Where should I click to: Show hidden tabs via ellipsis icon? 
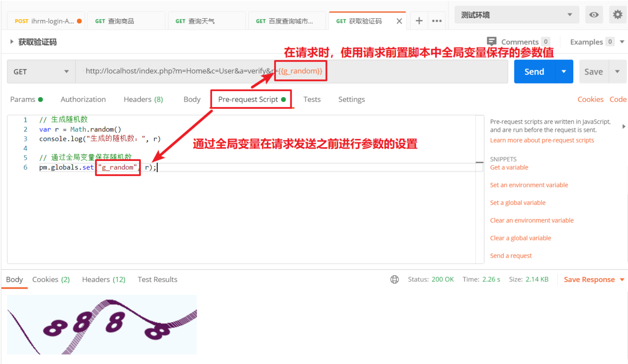[437, 20]
